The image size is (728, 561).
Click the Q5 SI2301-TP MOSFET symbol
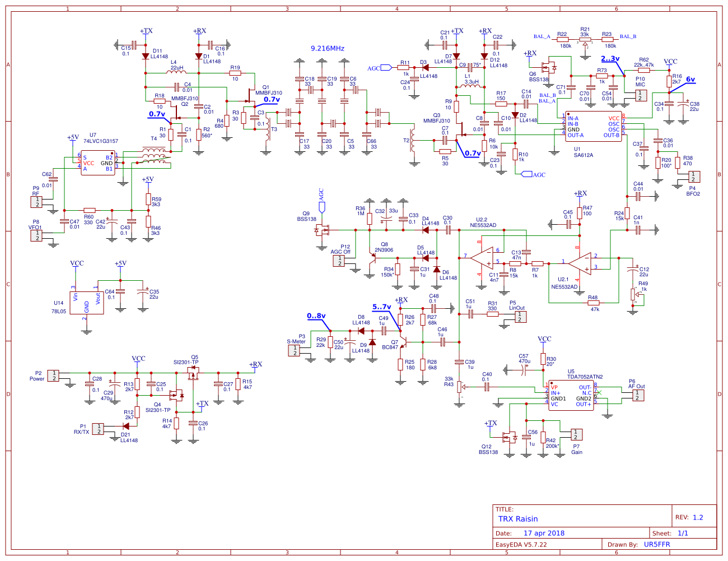(193, 374)
